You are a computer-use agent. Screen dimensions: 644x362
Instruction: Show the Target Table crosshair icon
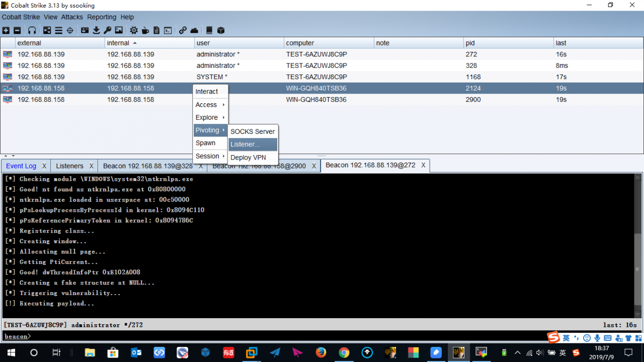70,30
